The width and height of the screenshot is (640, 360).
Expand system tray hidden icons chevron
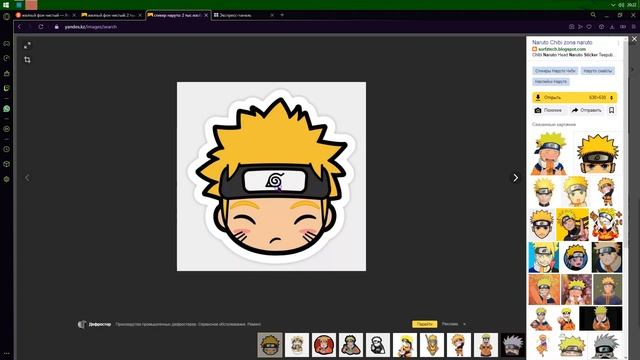coord(613,5)
